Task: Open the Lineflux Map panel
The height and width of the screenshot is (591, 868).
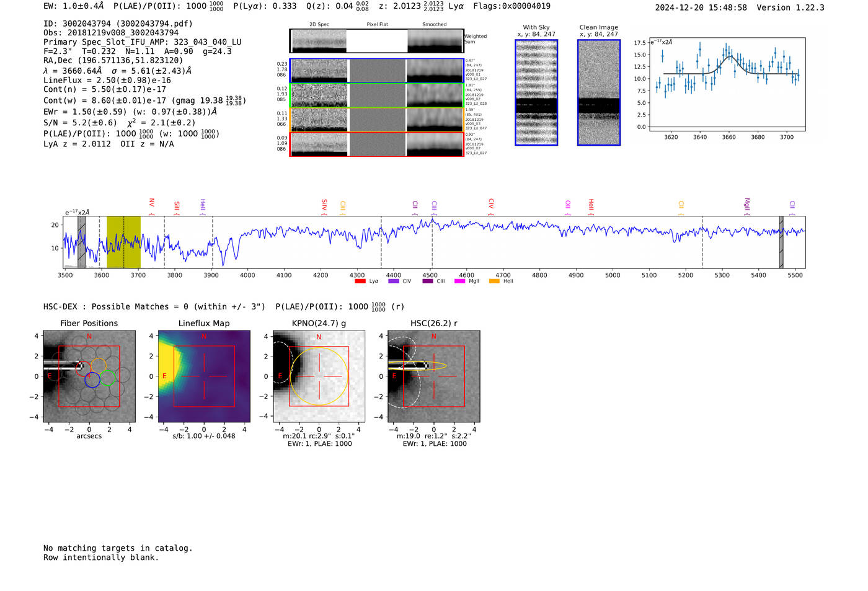Action: point(204,376)
